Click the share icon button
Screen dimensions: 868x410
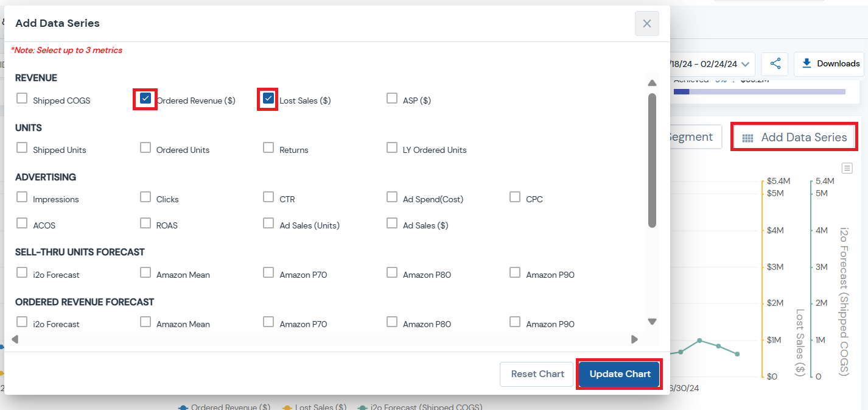pyautogui.click(x=775, y=64)
